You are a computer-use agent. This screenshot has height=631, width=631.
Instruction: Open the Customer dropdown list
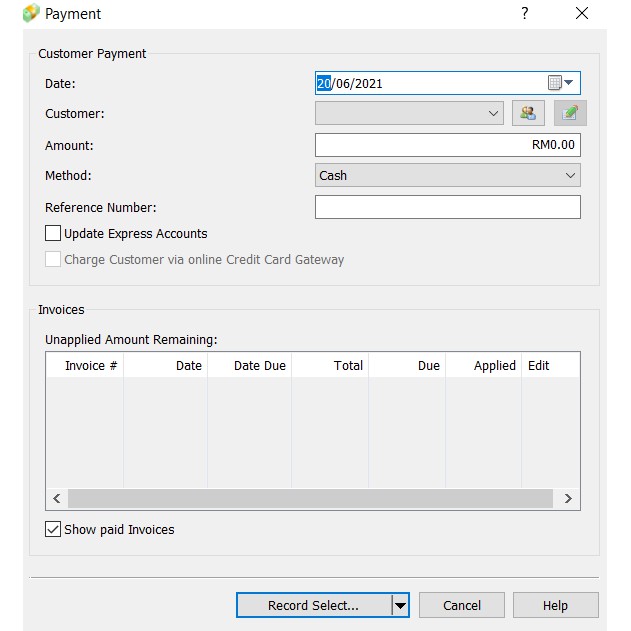click(409, 113)
